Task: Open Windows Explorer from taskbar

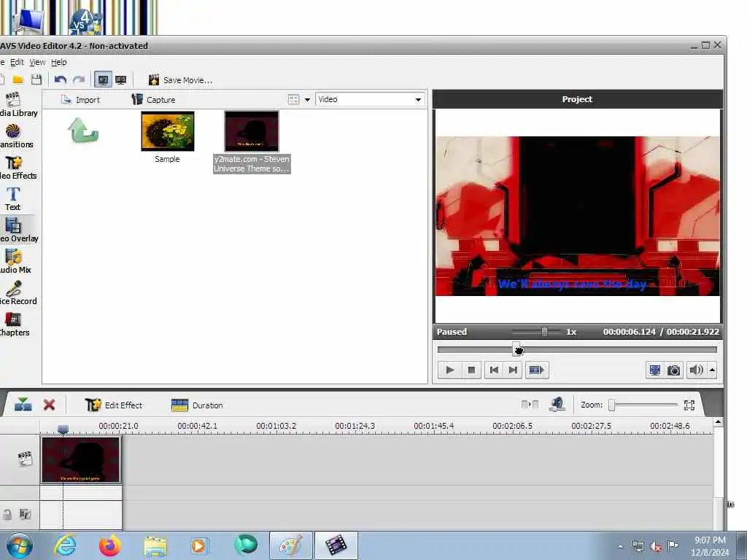Action: click(x=155, y=545)
